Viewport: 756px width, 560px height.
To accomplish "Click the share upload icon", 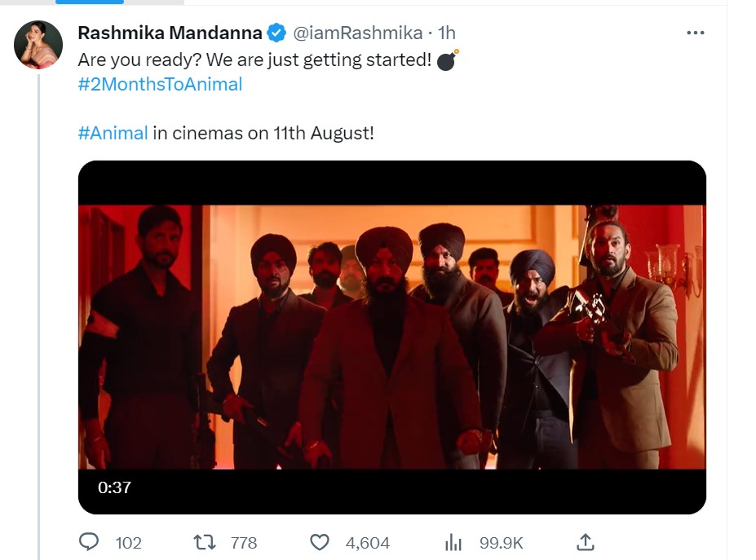I will pos(584,541).
